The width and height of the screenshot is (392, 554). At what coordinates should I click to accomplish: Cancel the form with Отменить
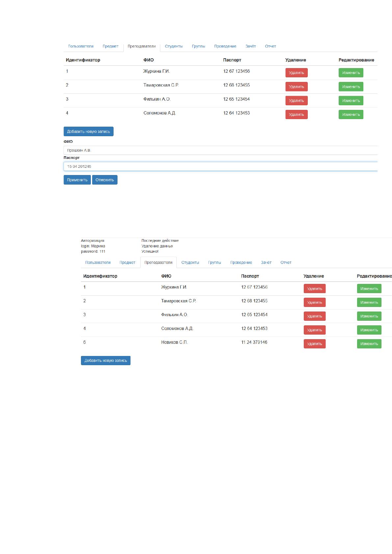point(105,180)
